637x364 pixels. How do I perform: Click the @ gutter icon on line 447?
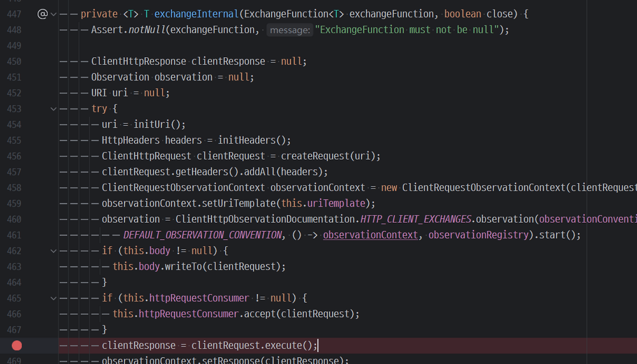click(x=42, y=14)
